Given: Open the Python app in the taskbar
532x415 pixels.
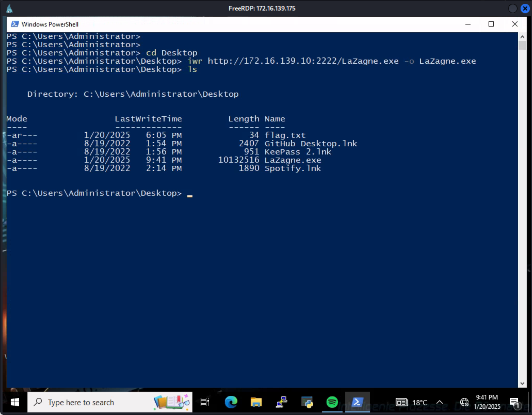Looking at the screenshot, I should tap(307, 402).
